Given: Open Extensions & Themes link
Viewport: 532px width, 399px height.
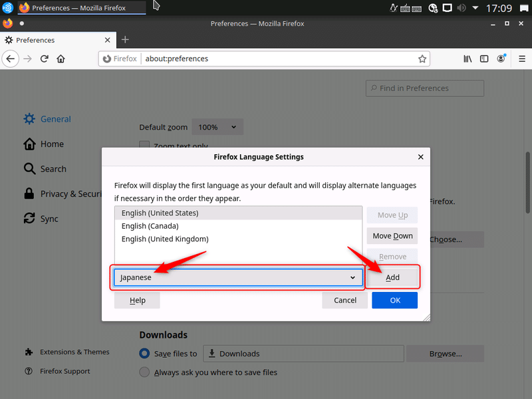Looking at the screenshot, I should [x=67, y=352].
